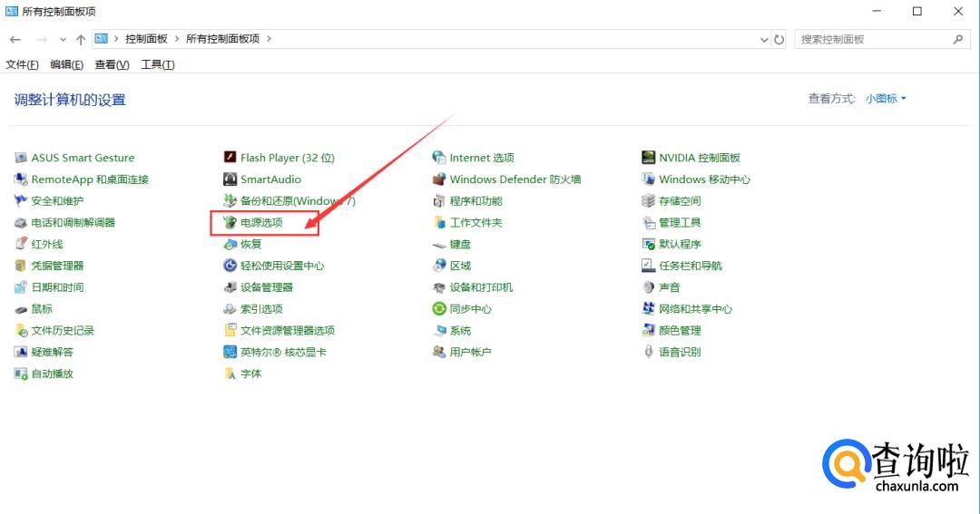Image resolution: width=980 pixels, height=514 pixels.
Task: Click the 搜索控制面板 search field
Action: click(882, 39)
